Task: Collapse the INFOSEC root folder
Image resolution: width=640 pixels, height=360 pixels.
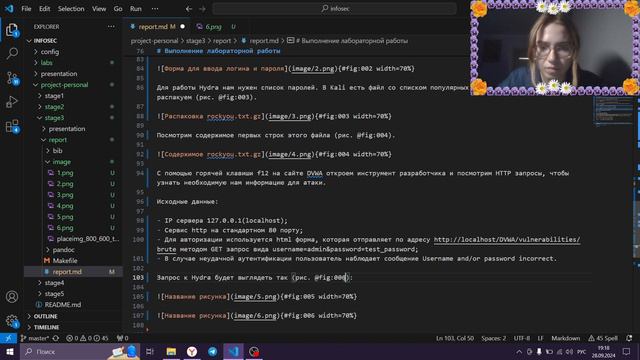Action: tap(45, 41)
